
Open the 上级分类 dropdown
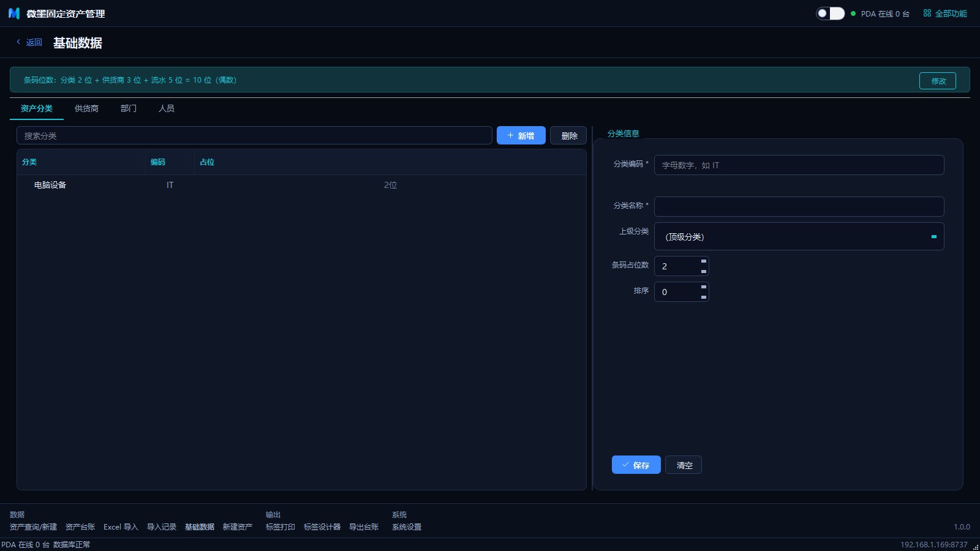coord(799,236)
